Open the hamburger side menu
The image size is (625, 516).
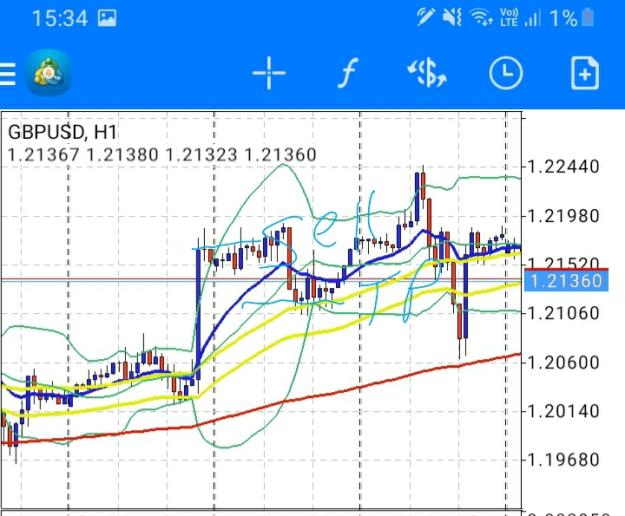click(x=7, y=74)
